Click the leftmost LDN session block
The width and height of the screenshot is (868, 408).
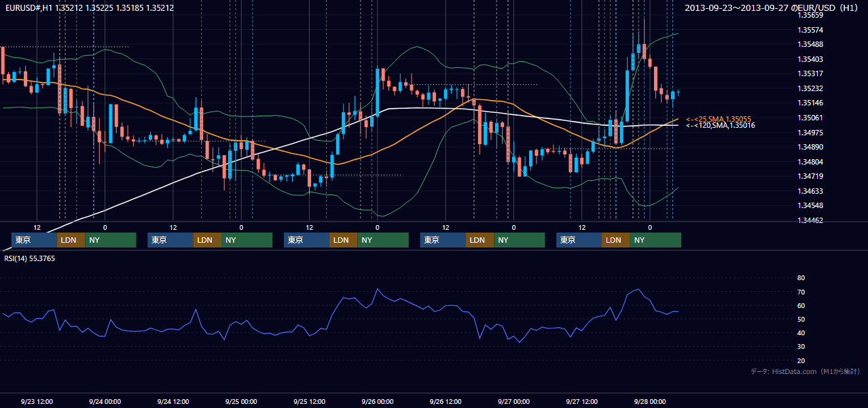pyautogui.click(x=71, y=240)
